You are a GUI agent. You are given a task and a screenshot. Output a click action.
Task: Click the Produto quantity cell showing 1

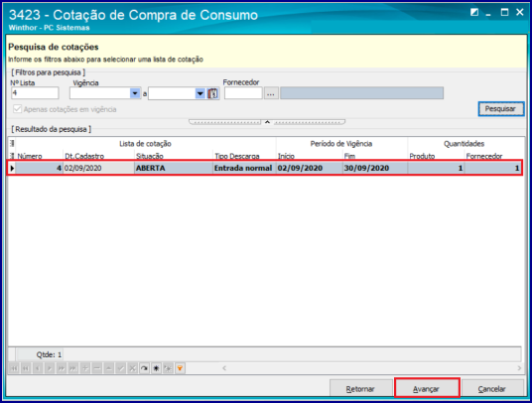pos(436,168)
